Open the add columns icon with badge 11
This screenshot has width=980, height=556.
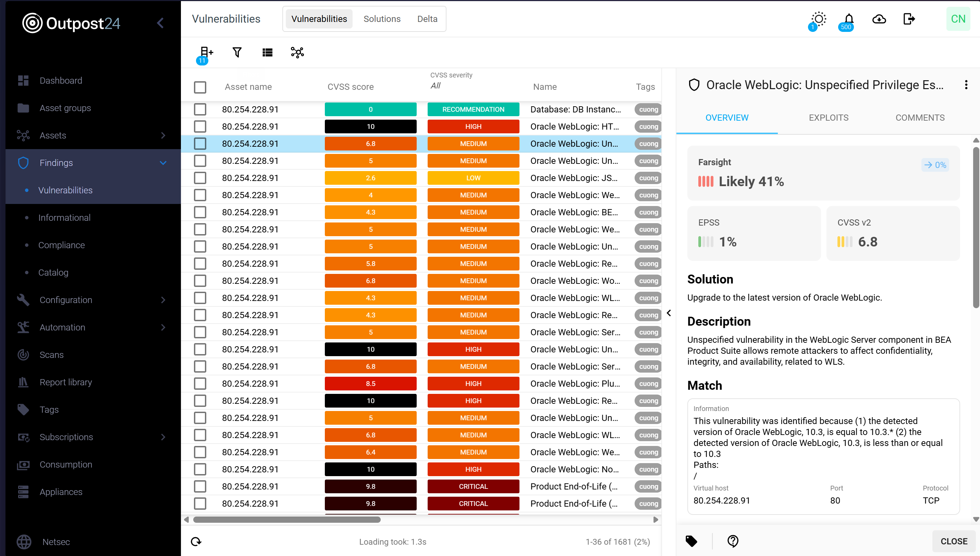tap(206, 52)
